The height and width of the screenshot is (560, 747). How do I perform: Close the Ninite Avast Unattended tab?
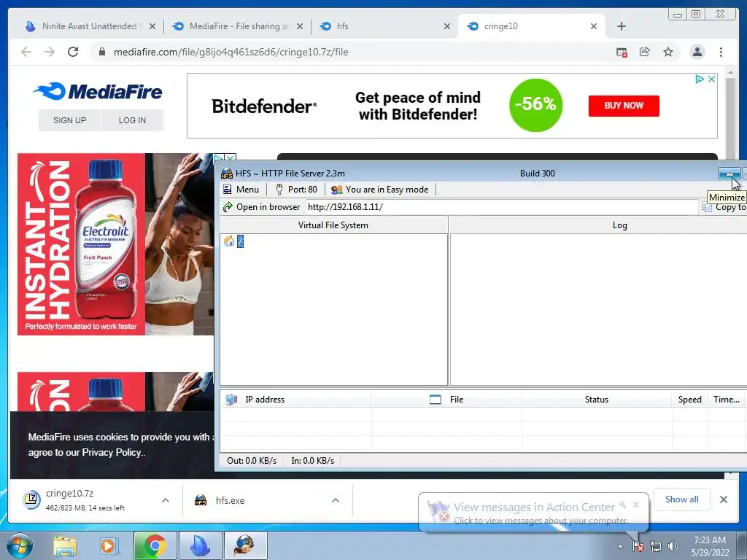point(152,27)
